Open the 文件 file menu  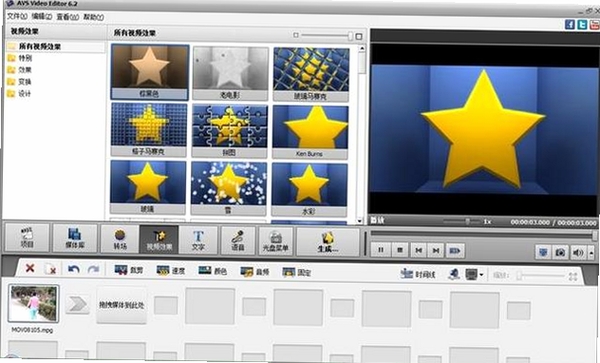tap(17, 16)
